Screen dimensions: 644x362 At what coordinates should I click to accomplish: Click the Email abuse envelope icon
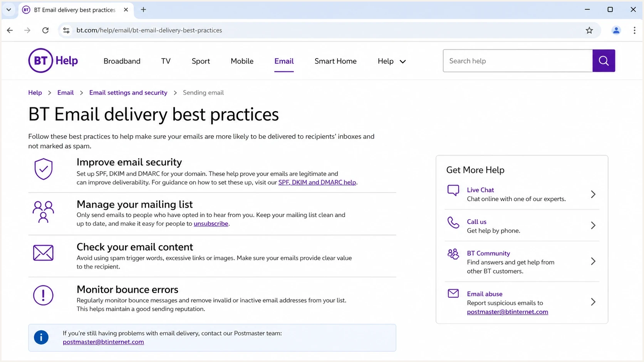tap(453, 294)
